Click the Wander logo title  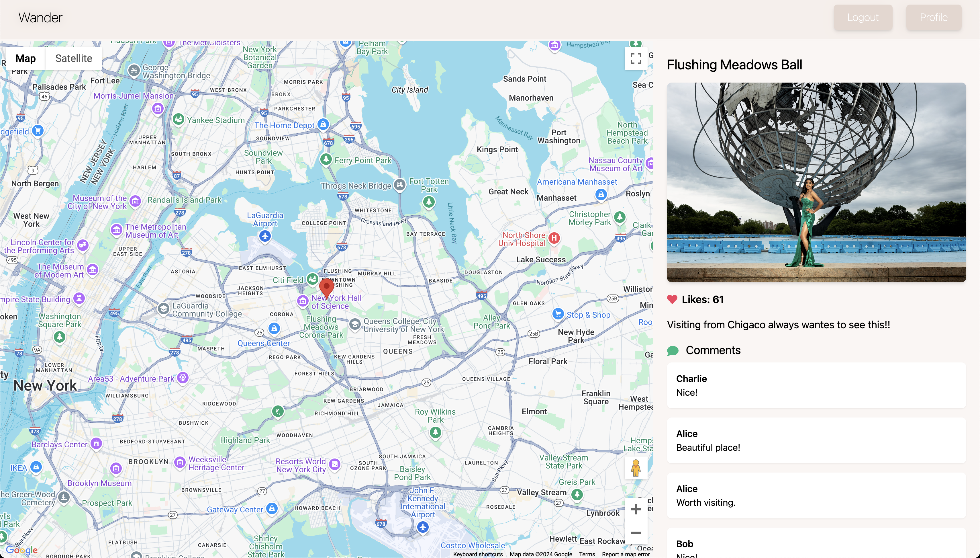click(x=40, y=17)
